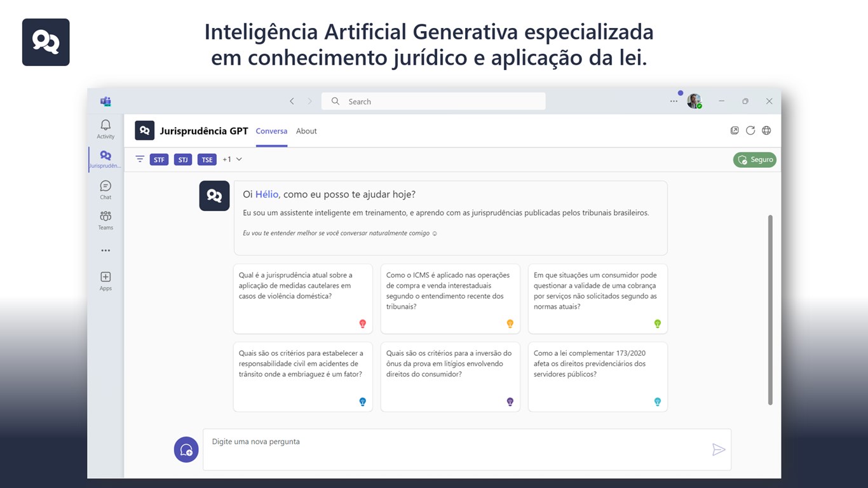Image resolution: width=868 pixels, height=488 pixels.
Task: Select the ICMS operações interestaduais question
Action: click(451, 299)
